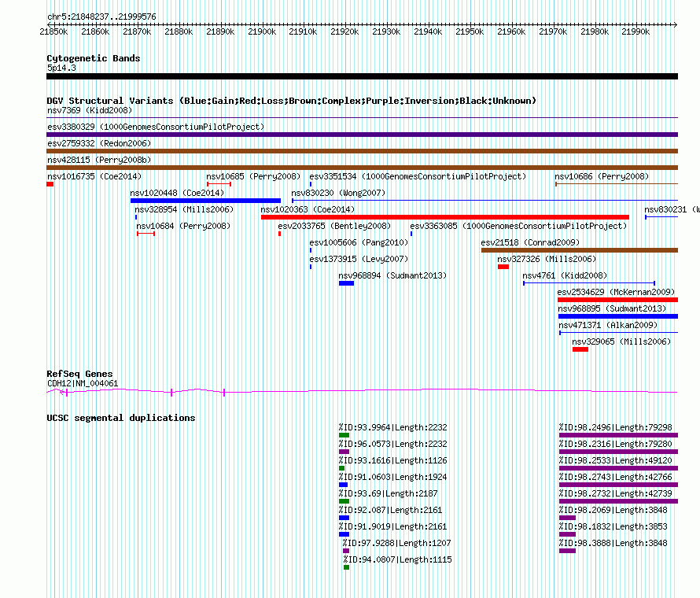This screenshot has width=700, height=598.
Task: Click the chr5:21848237..21999576 position text
Action: coord(101,17)
